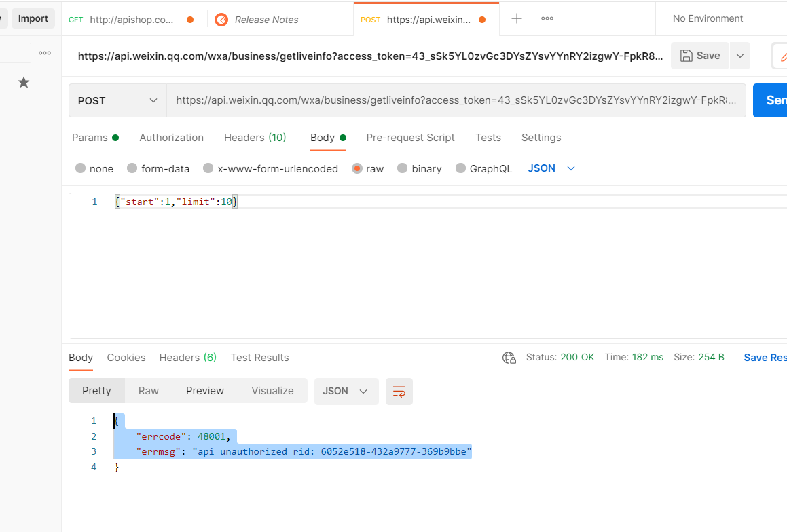Select the binary body type
Viewport: 787px width, 532px height.
(x=420, y=168)
